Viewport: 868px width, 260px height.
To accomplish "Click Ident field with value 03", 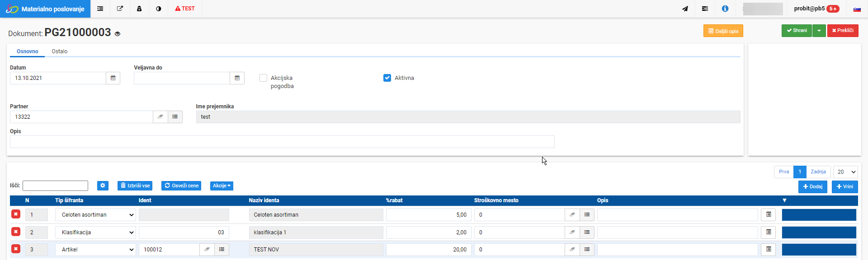I will click(184, 232).
